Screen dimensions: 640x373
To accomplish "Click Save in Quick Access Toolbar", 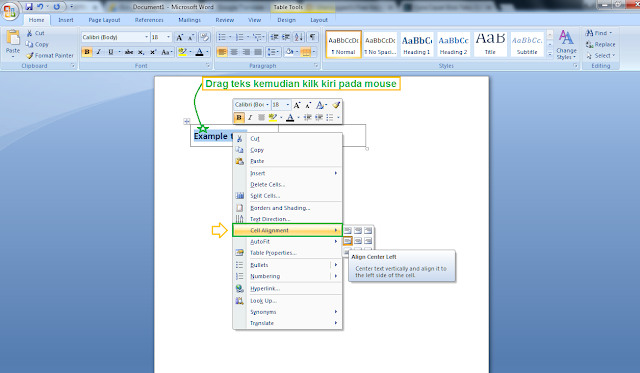I will pyautogui.click(x=29, y=7).
